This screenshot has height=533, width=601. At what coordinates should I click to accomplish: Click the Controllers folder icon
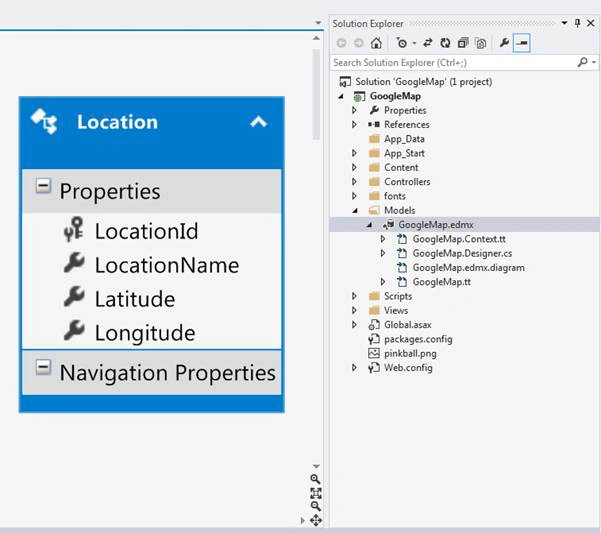tap(374, 182)
